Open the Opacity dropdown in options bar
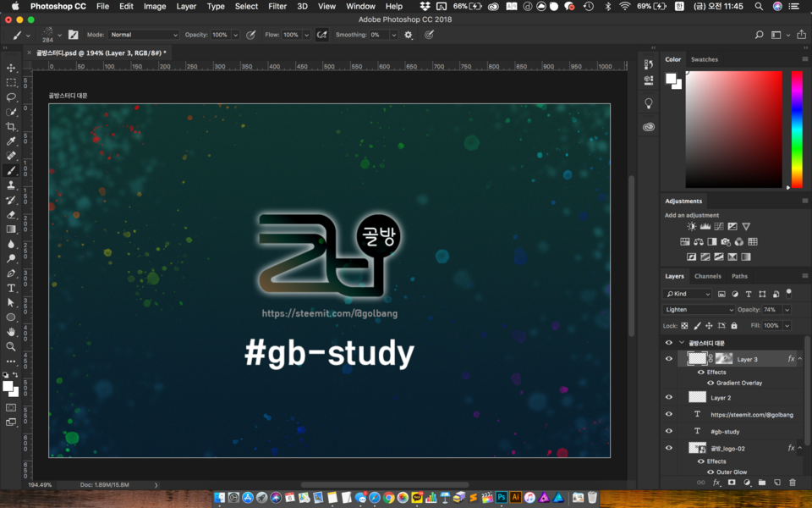 point(236,35)
